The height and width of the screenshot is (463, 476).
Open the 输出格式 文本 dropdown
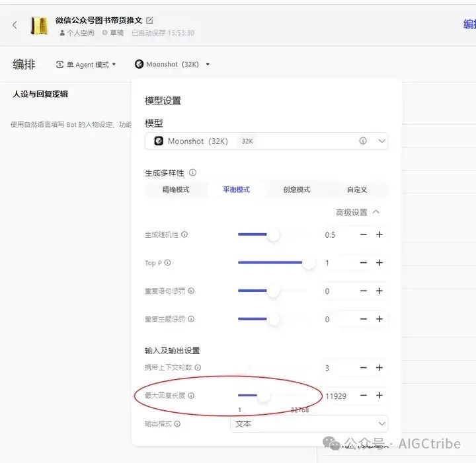309,423
